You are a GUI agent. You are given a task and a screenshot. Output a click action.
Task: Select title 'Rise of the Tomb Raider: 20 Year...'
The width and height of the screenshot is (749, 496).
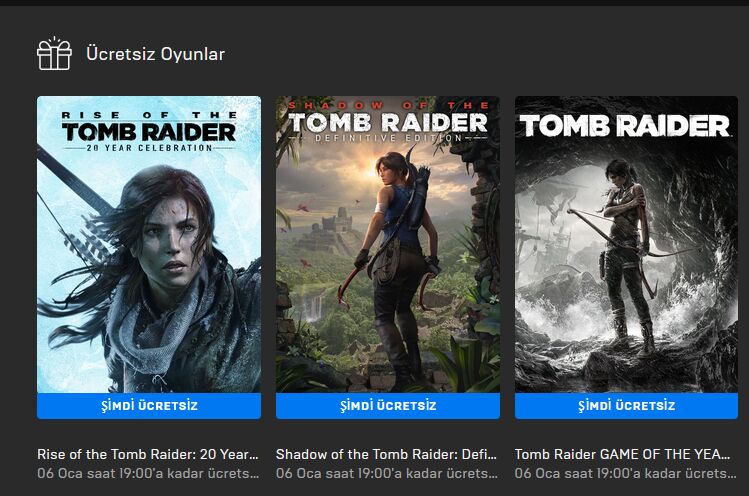(148, 454)
